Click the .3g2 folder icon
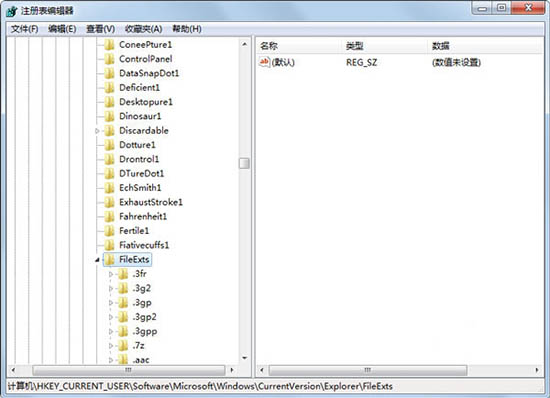 coord(123,288)
